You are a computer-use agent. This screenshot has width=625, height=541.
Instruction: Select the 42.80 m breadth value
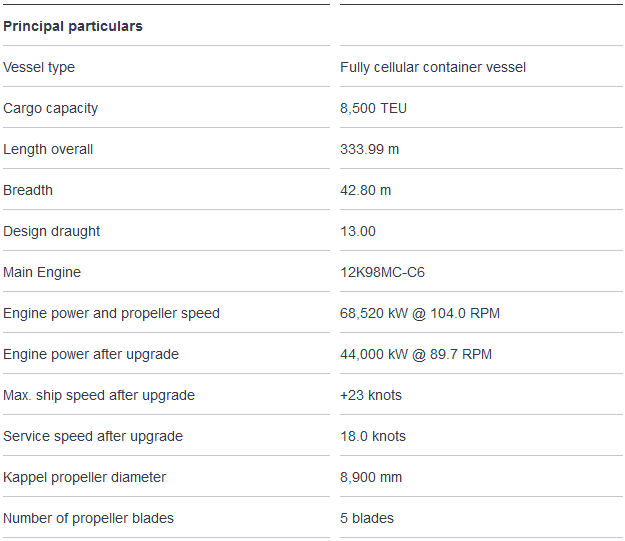[366, 190]
